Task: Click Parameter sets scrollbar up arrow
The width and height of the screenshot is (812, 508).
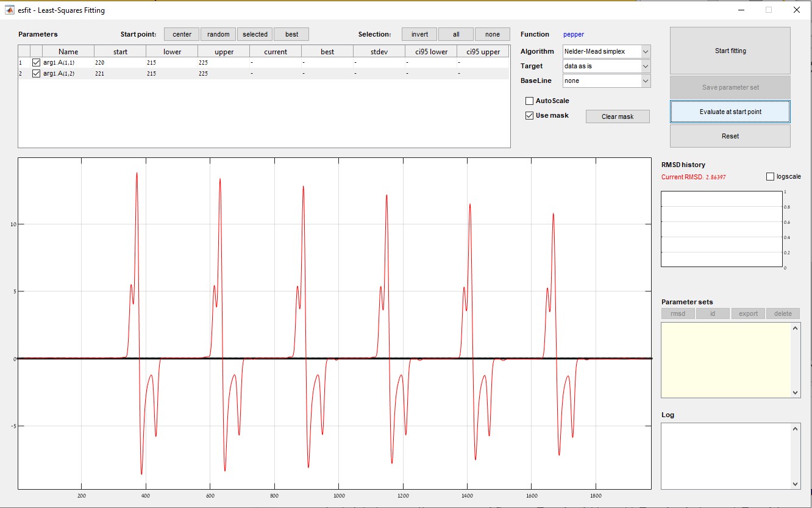Action: click(x=796, y=328)
